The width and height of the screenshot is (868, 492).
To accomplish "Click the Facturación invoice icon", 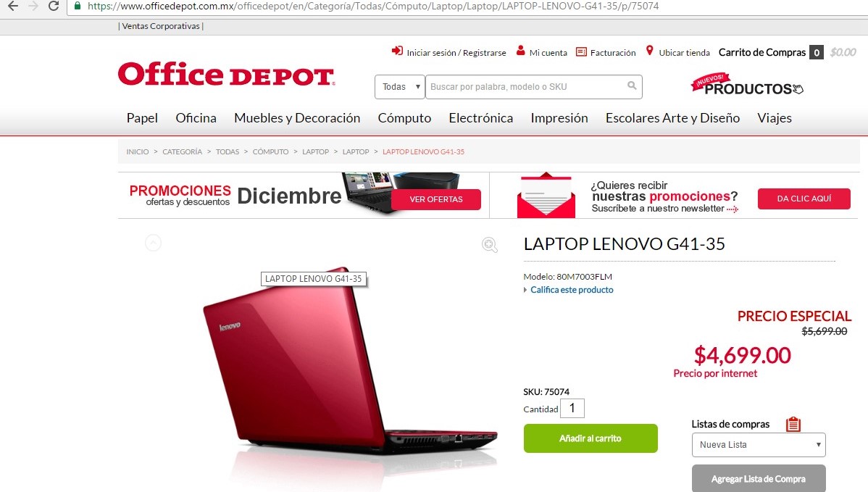I will tap(581, 52).
